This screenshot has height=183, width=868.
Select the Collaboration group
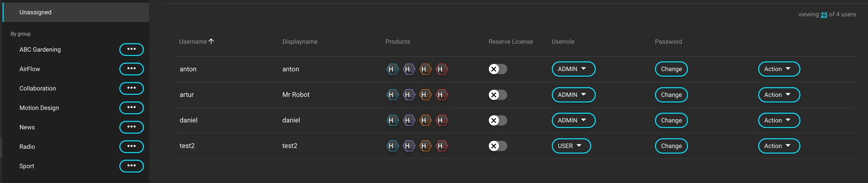point(38,88)
